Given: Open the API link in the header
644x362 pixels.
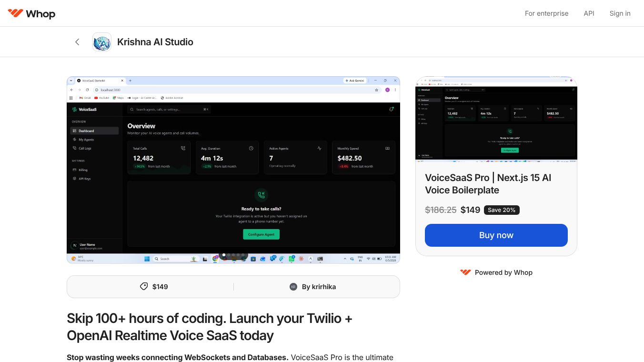Looking at the screenshot, I should 589,13.
